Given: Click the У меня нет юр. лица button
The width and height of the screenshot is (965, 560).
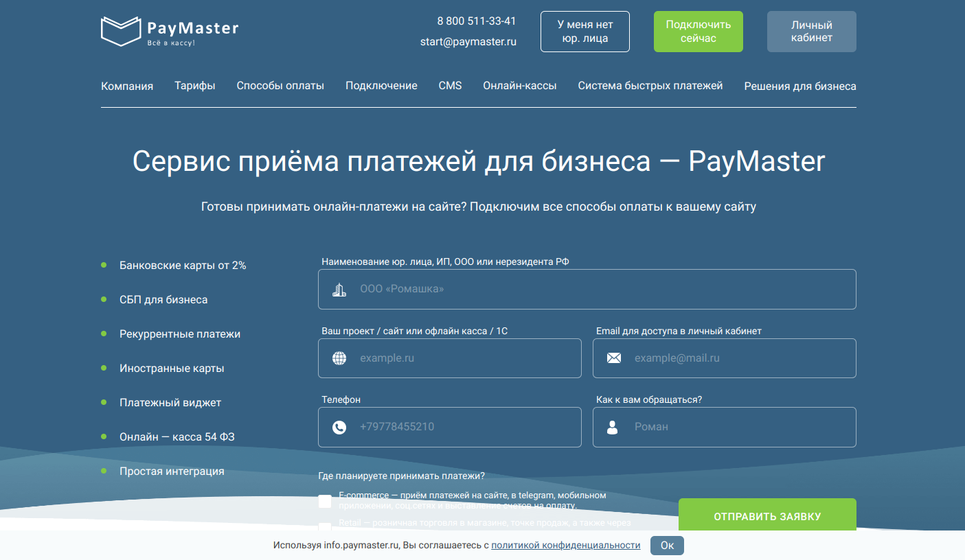Looking at the screenshot, I should pyautogui.click(x=585, y=32).
